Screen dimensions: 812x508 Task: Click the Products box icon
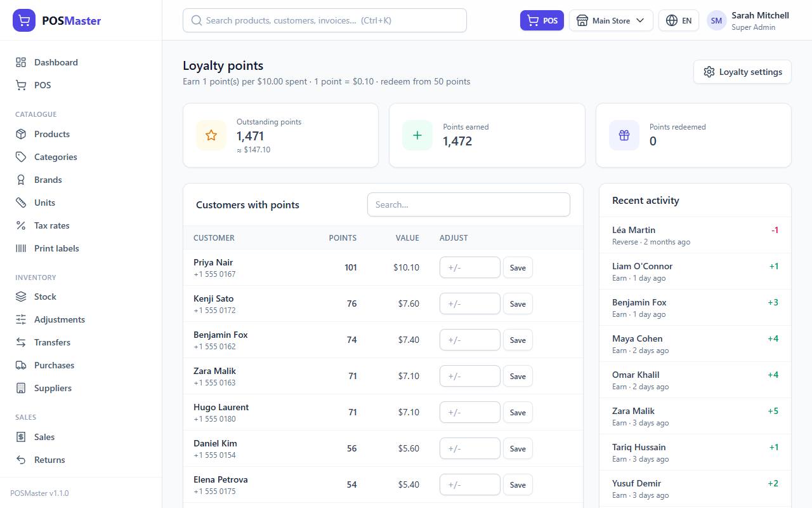point(21,134)
